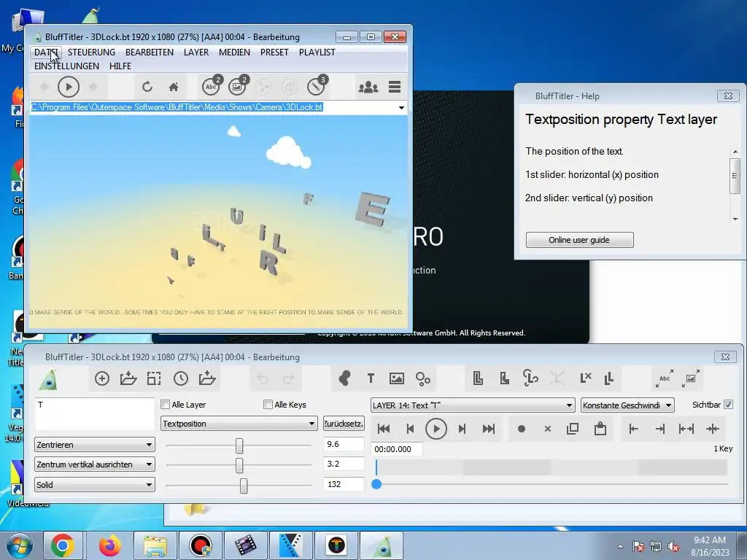
Task: Click the BluffTitler alien logo icon
Action: (49, 379)
